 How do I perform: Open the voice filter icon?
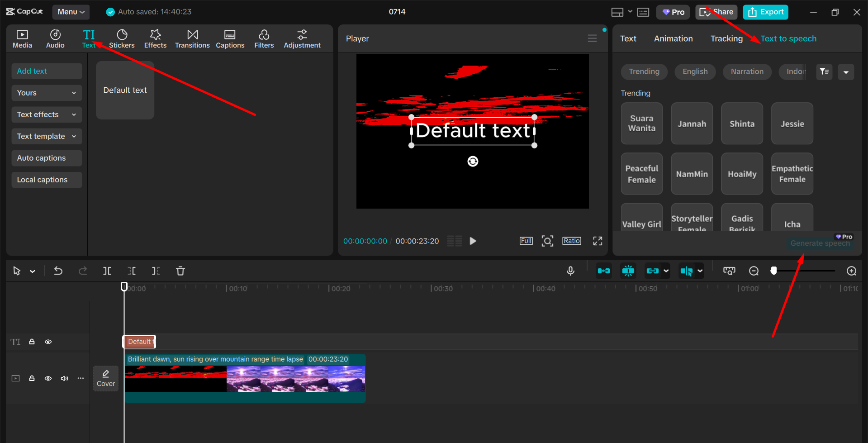(824, 71)
